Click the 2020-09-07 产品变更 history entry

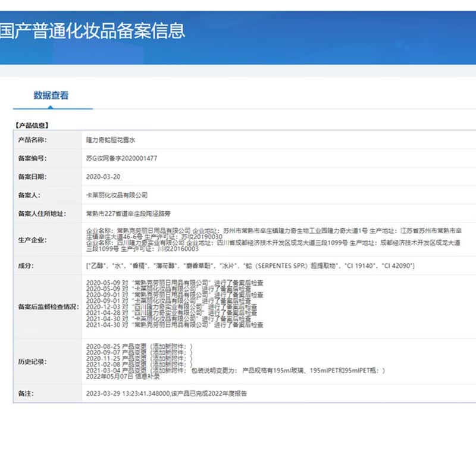click(139, 353)
